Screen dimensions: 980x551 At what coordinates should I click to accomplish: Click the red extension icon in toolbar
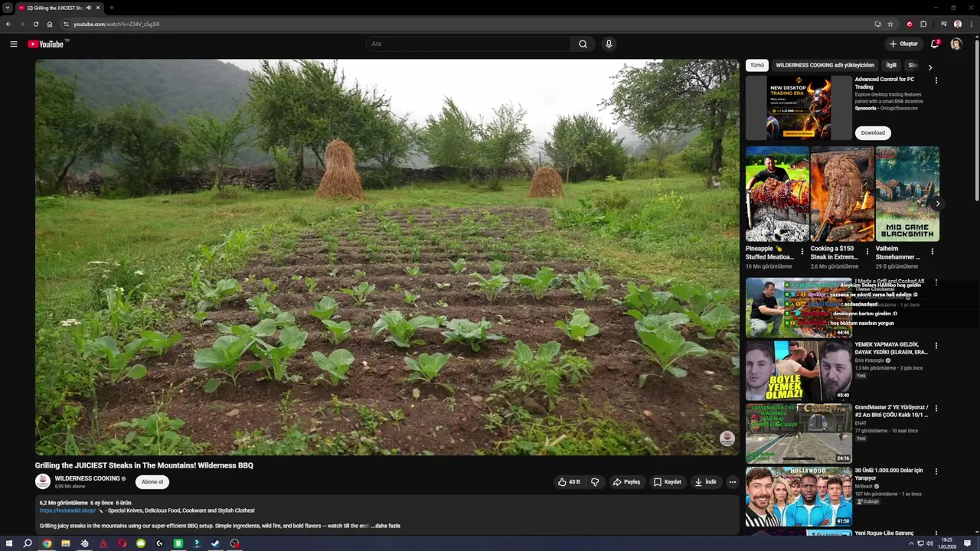(x=910, y=24)
